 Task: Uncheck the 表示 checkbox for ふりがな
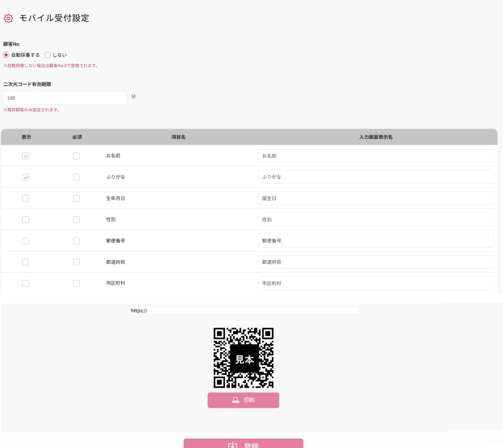tap(26, 177)
